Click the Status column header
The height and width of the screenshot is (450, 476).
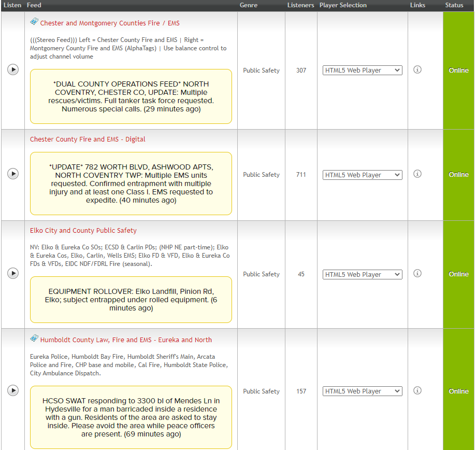454,5
